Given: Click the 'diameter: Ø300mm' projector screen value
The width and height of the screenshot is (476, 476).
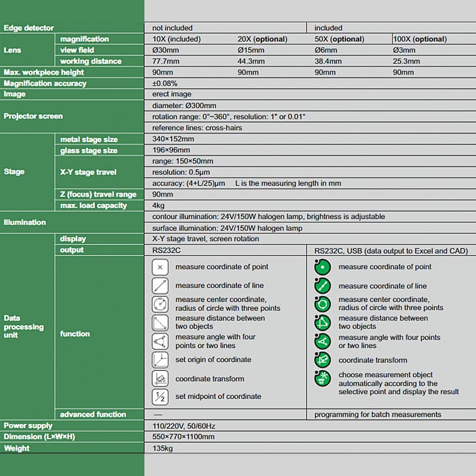Looking at the screenshot, I should pyautogui.click(x=184, y=106).
